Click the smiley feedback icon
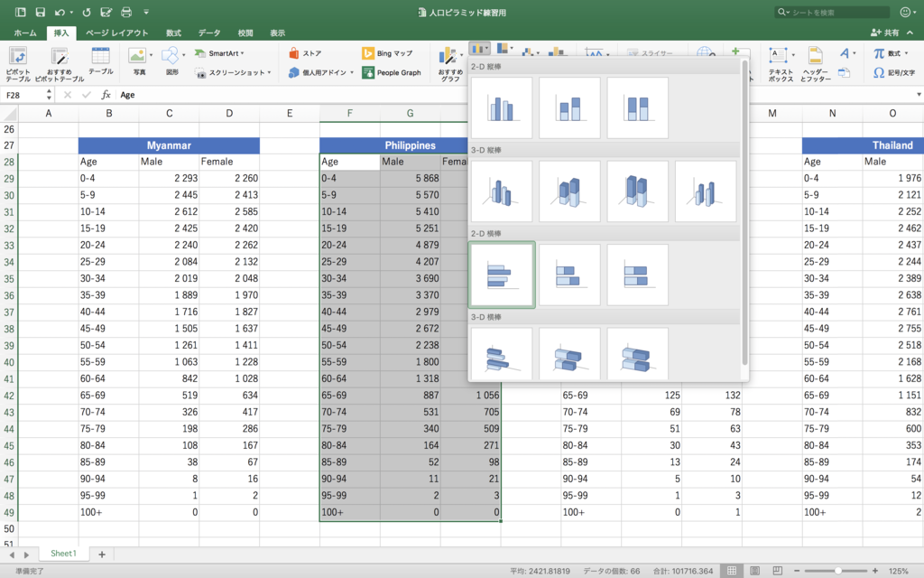Screen dimensions: 924x578 pyautogui.click(x=906, y=12)
